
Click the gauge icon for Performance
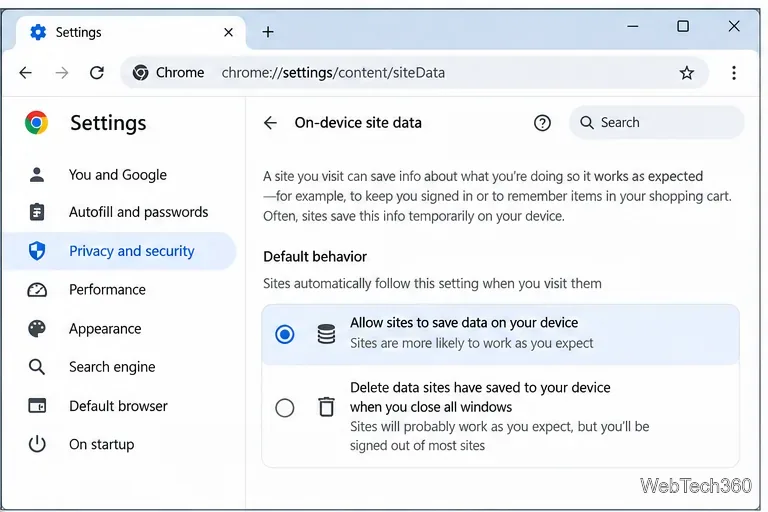[37, 290]
